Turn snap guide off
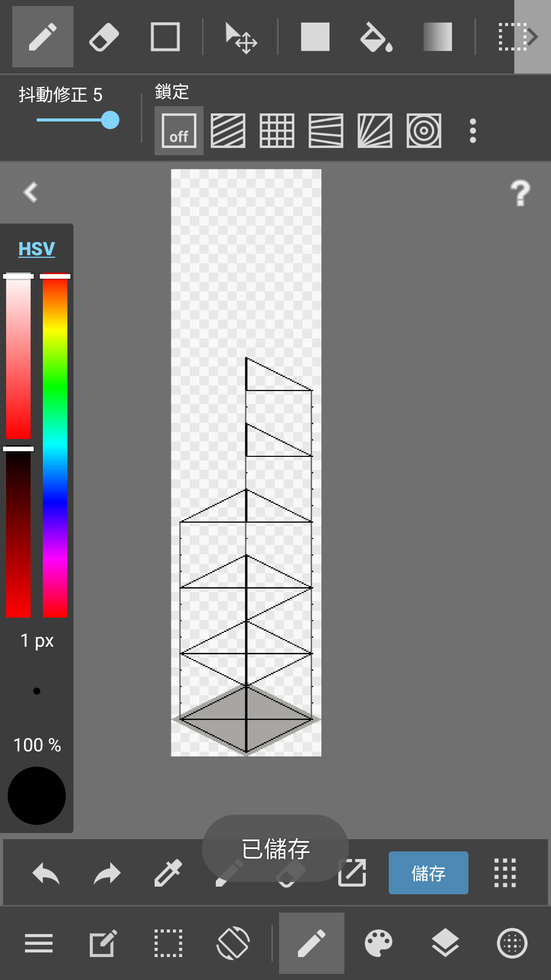 pyautogui.click(x=179, y=131)
